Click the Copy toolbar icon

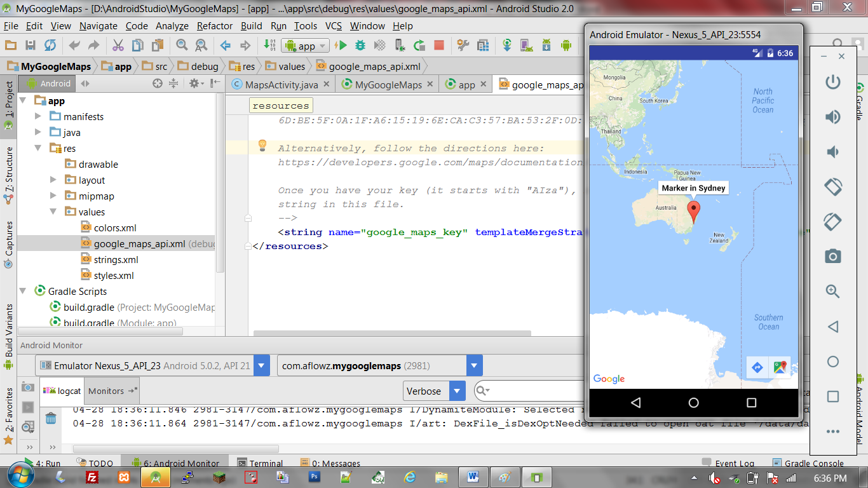tap(137, 45)
